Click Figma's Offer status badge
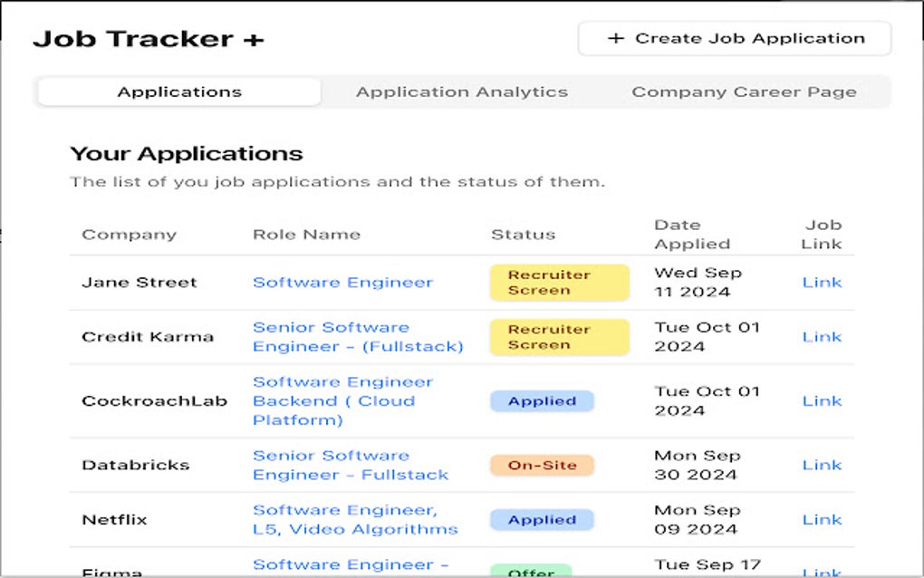The height and width of the screenshot is (578, 924). pyautogui.click(x=531, y=572)
